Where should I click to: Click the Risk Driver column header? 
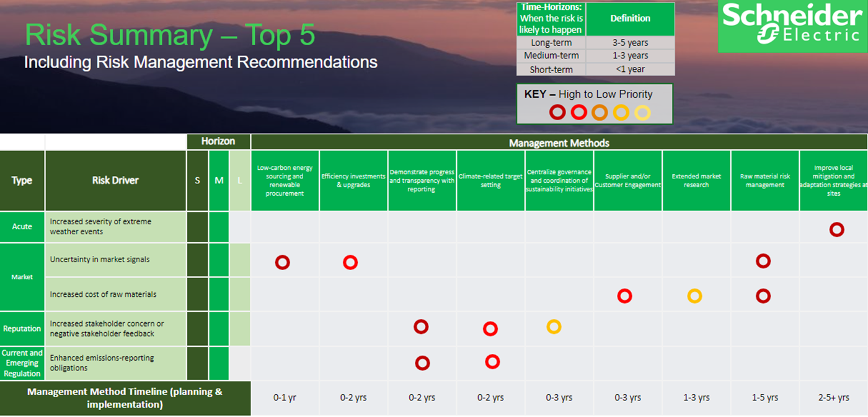point(115,181)
